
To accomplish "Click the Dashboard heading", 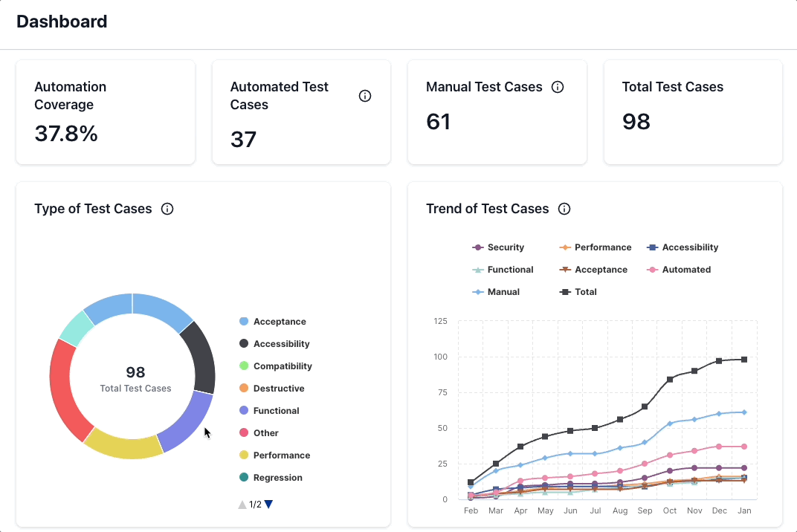I will pyautogui.click(x=62, y=22).
